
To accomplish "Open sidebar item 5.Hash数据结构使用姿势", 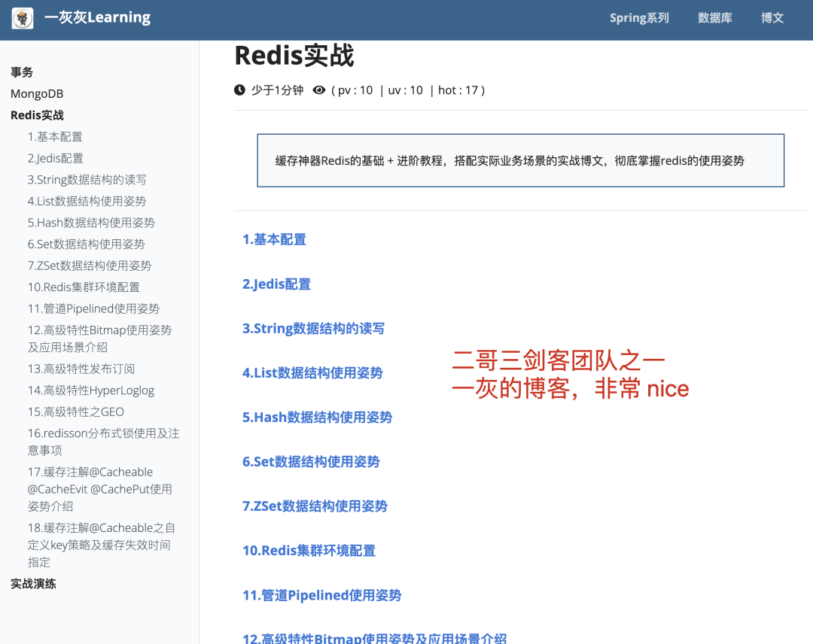I will click(91, 223).
